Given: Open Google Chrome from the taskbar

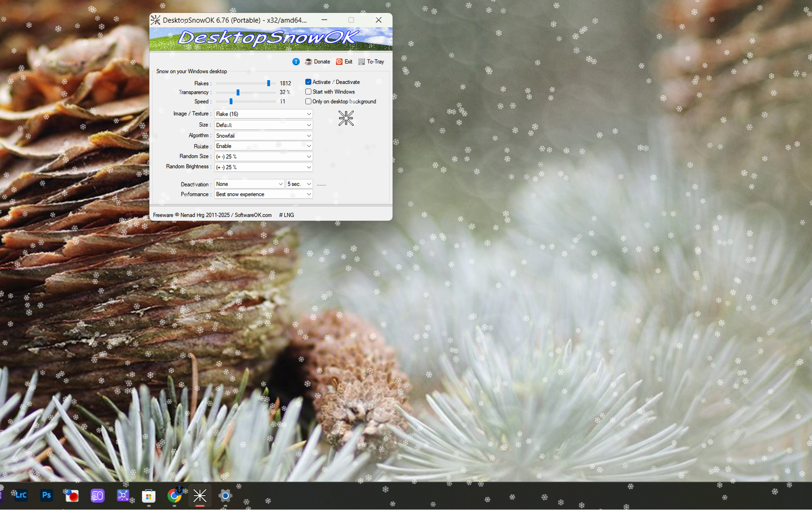Looking at the screenshot, I should [x=174, y=495].
